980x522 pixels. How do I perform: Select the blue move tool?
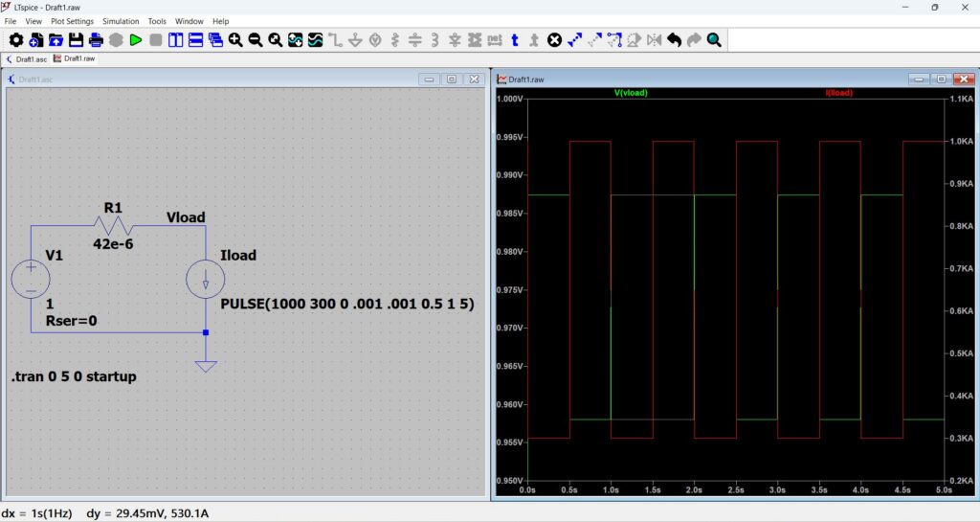click(574, 40)
